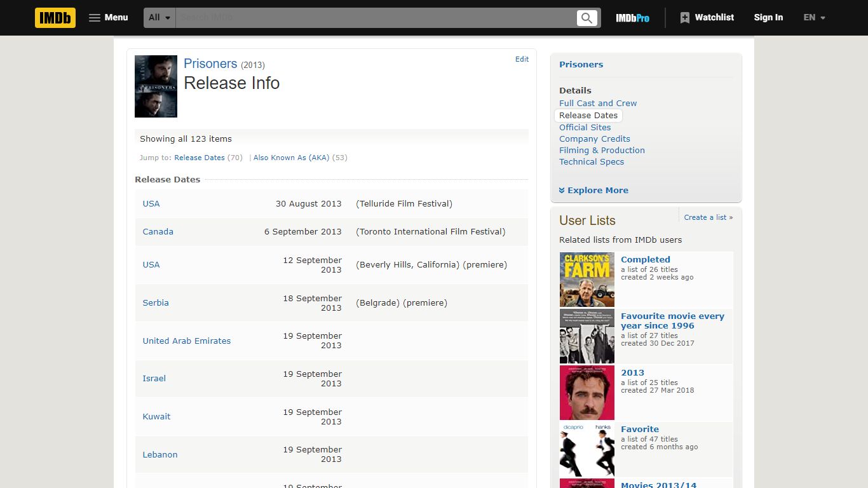Select 'Showing all 123 items' text

186,139
